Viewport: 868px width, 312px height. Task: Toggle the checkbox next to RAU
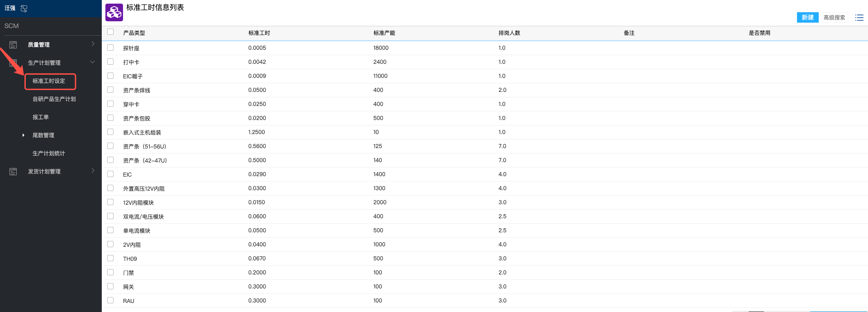pyautogui.click(x=110, y=300)
